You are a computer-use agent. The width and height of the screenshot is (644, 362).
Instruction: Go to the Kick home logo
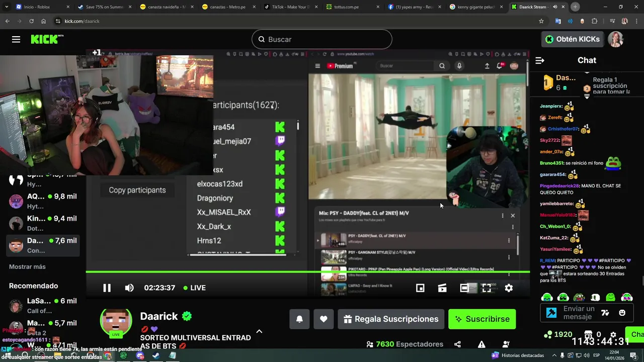[x=47, y=39]
